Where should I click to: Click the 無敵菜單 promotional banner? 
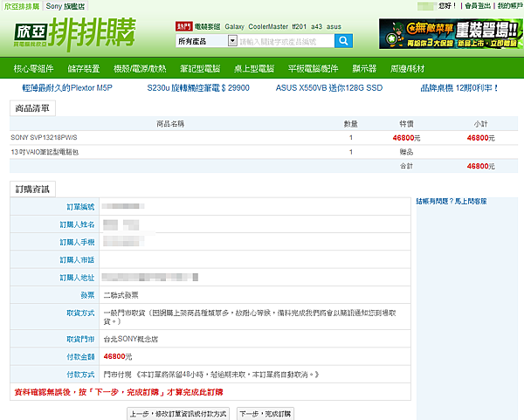pos(451,34)
